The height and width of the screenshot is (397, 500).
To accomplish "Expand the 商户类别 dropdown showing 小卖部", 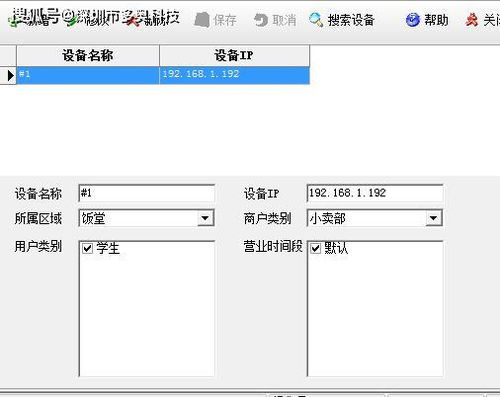I will tap(433, 218).
